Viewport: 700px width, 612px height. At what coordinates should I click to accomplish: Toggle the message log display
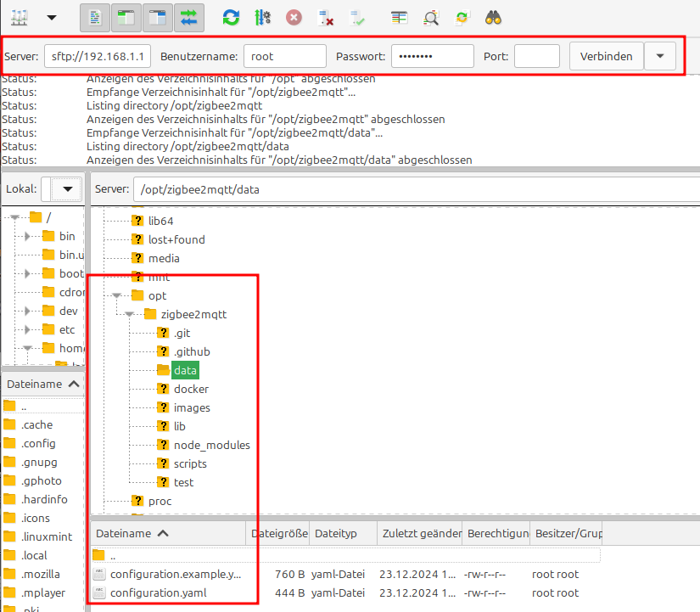coord(95,16)
